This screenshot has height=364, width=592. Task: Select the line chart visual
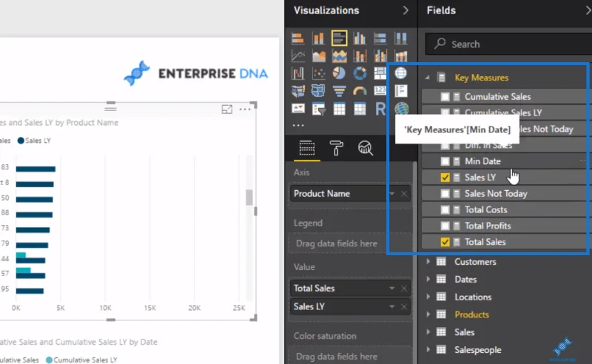(298, 56)
